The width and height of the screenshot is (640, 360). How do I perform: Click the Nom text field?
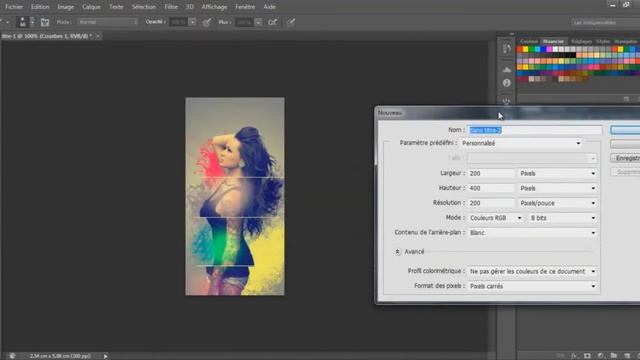coord(535,130)
